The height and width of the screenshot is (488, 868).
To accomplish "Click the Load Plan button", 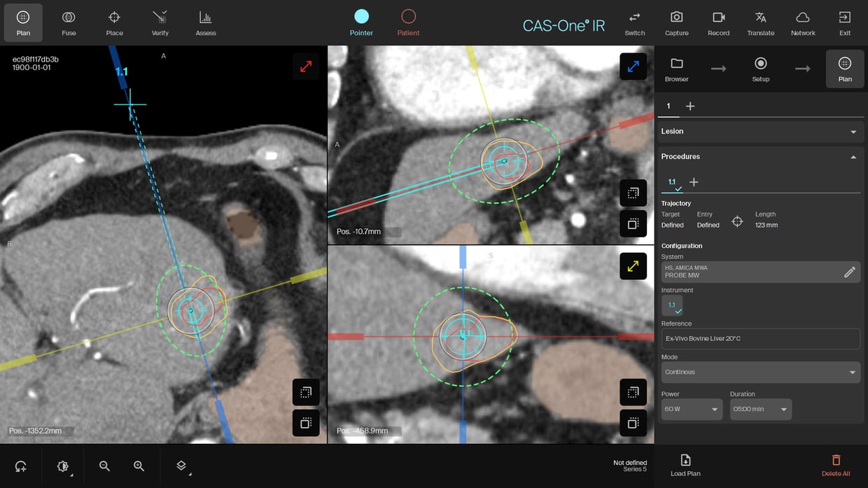I will pos(685,465).
